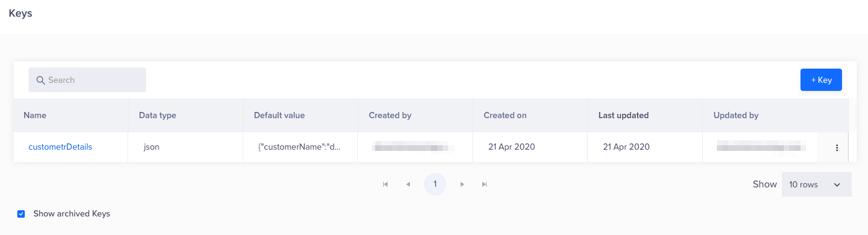Jump to last page arrow
Image resolution: width=868 pixels, height=235 pixels.
(485, 184)
